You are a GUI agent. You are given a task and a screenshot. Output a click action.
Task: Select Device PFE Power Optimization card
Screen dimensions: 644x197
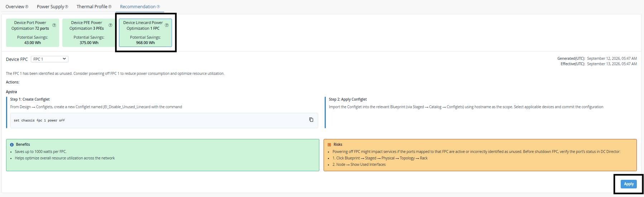pos(89,33)
